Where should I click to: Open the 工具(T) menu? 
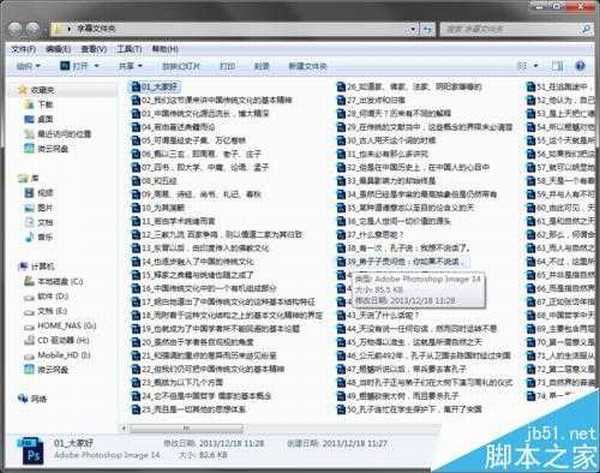point(129,49)
